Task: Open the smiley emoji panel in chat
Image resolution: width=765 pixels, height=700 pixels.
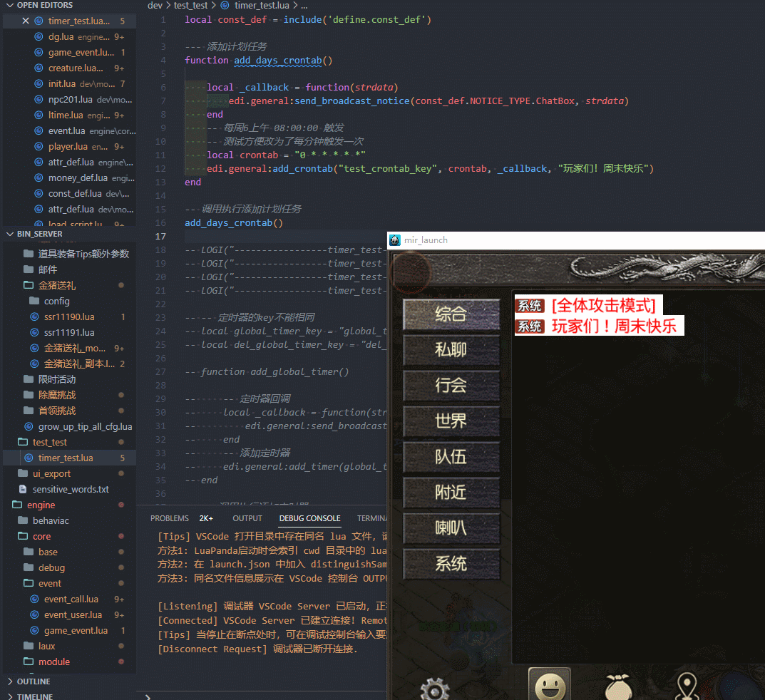Action: point(549,686)
